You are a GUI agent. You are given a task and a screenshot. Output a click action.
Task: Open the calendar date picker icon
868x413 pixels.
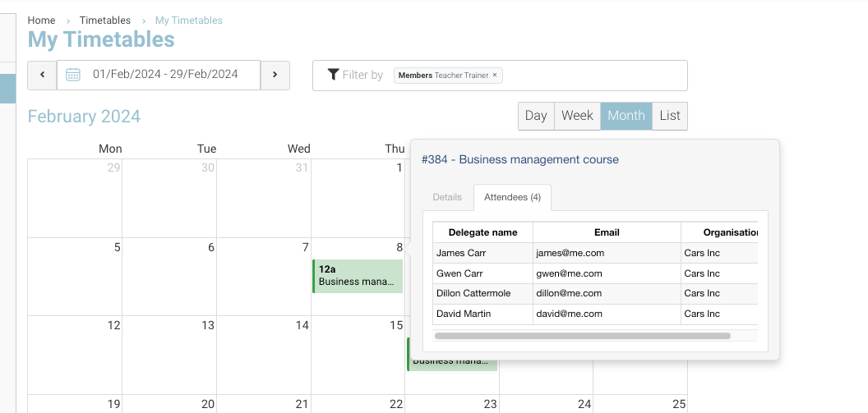coord(73,75)
